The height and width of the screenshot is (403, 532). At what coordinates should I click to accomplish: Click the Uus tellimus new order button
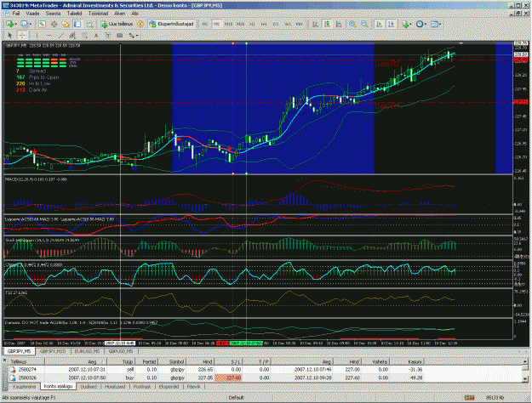point(117,24)
